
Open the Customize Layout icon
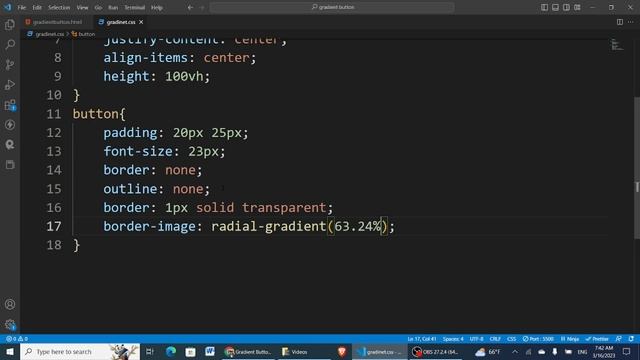pyautogui.click(x=577, y=7)
